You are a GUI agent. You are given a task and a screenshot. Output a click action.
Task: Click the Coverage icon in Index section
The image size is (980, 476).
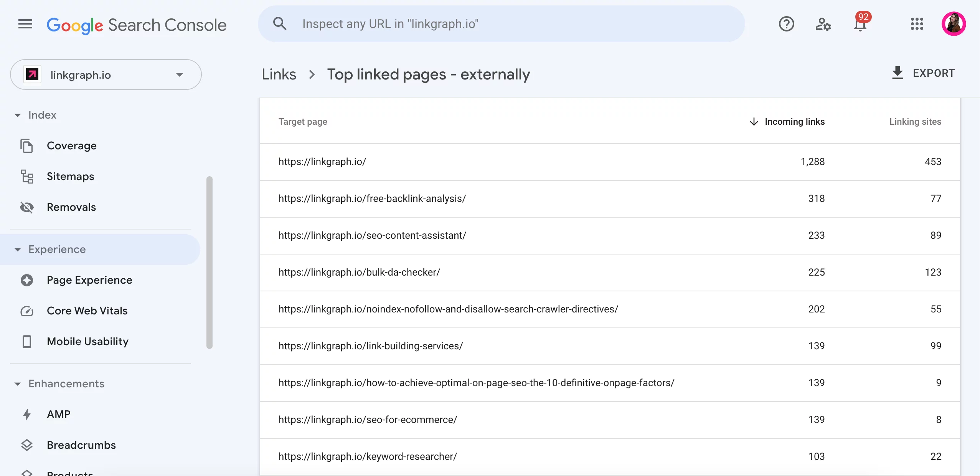coord(27,145)
